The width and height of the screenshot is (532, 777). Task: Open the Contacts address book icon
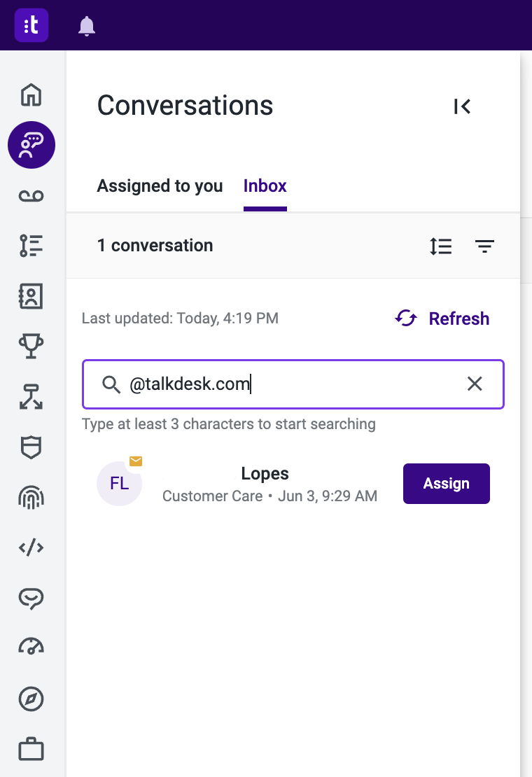coord(31,296)
